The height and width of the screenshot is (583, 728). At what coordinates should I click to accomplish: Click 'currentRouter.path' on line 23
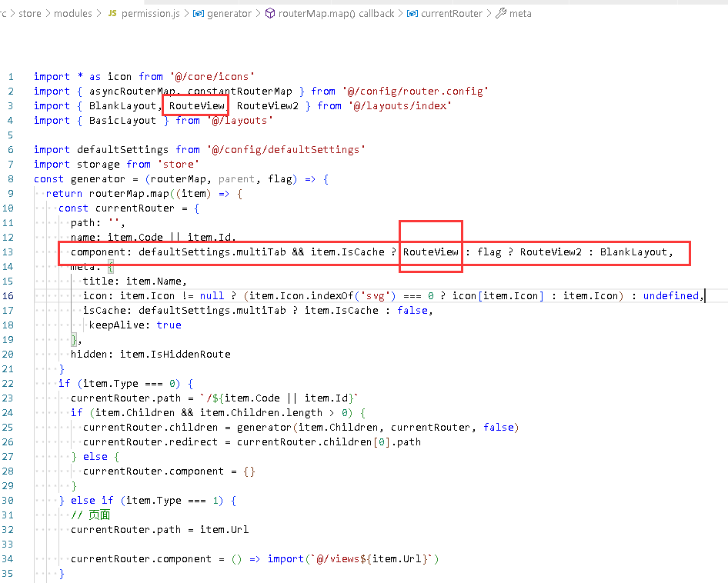tap(125, 398)
